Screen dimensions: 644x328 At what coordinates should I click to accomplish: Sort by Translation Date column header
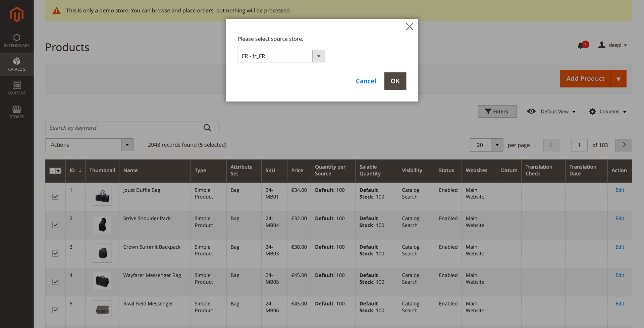(586, 171)
